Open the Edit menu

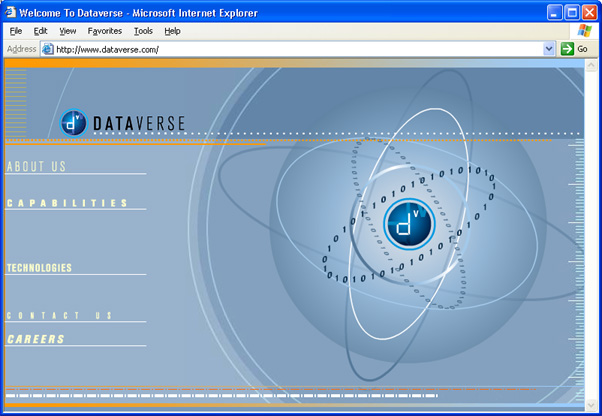[x=40, y=31]
